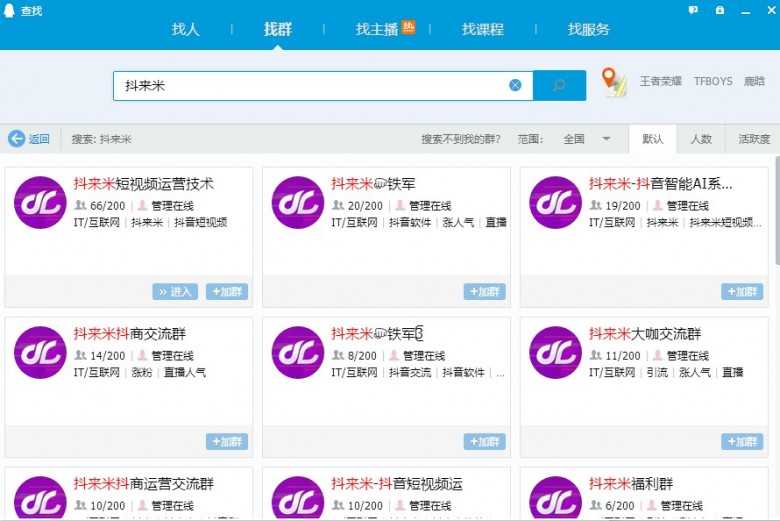780x521 pixels.
Task: Click +加群 for 抖来米铁军 20/200
Action: click(x=485, y=292)
